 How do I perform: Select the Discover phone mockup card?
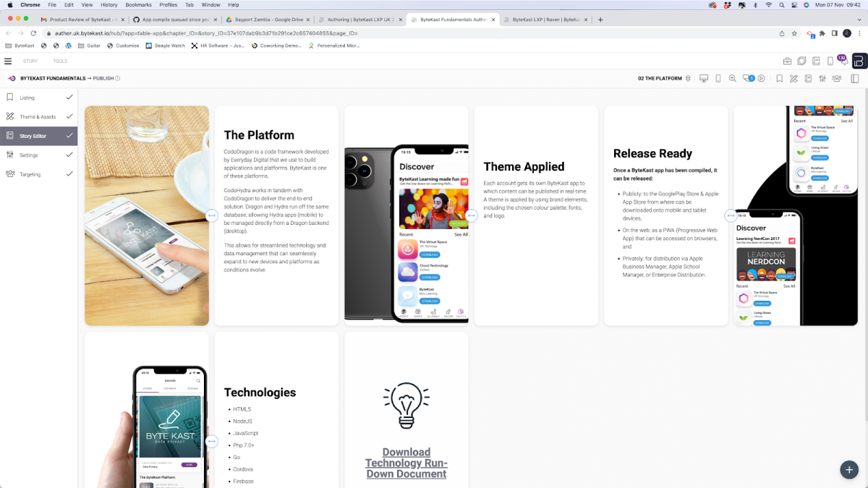pyautogui.click(x=407, y=215)
